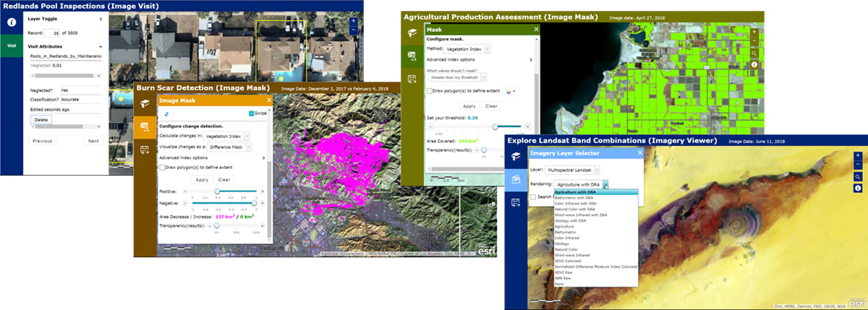This screenshot has height=310, width=868.
Task: Close the Mask panel
Action: [536, 30]
